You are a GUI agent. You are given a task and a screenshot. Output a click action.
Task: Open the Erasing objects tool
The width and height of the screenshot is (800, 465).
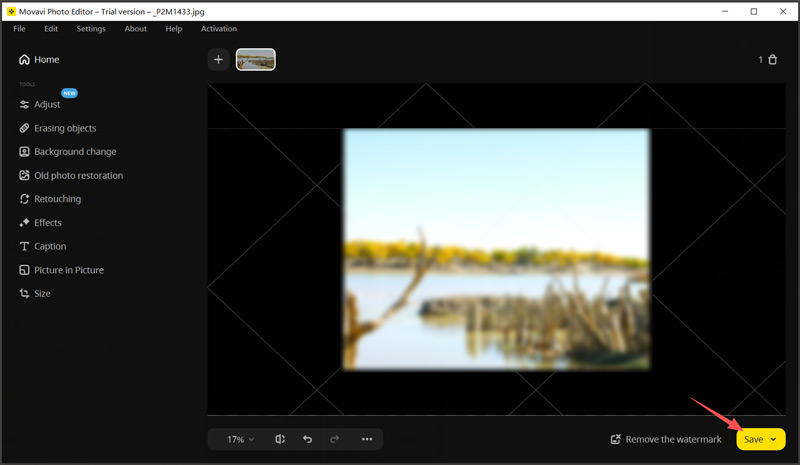tap(58, 128)
